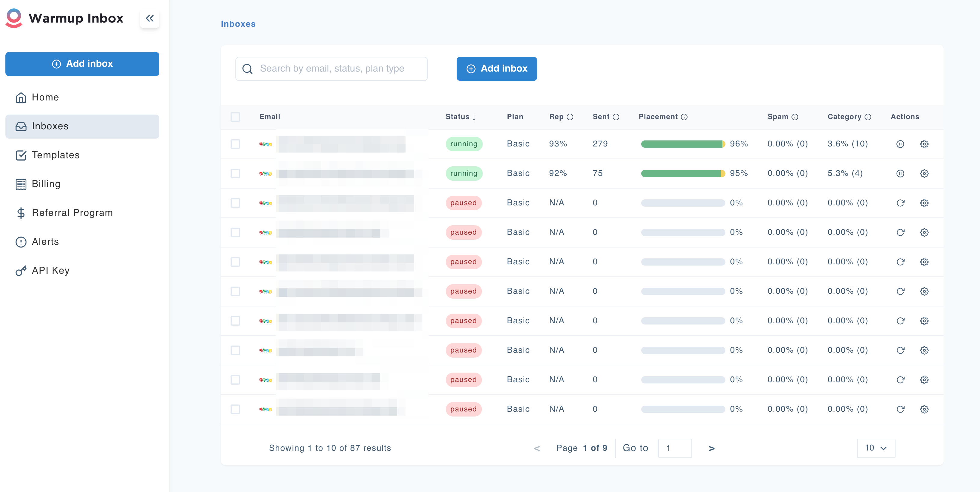Open settings gear for the 93% rep inbox
Viewport: 980px width, 492px height.
[x=924, y=144]
